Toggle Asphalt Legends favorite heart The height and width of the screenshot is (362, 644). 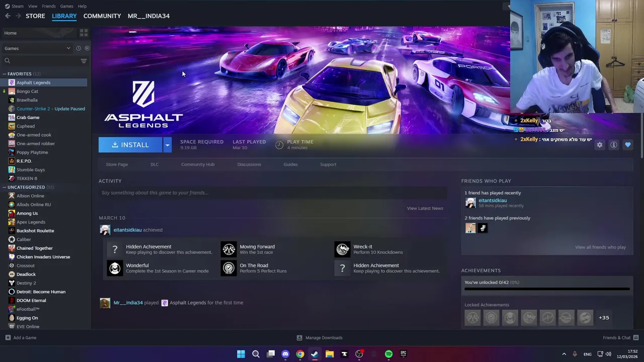(x=627, y=145)
